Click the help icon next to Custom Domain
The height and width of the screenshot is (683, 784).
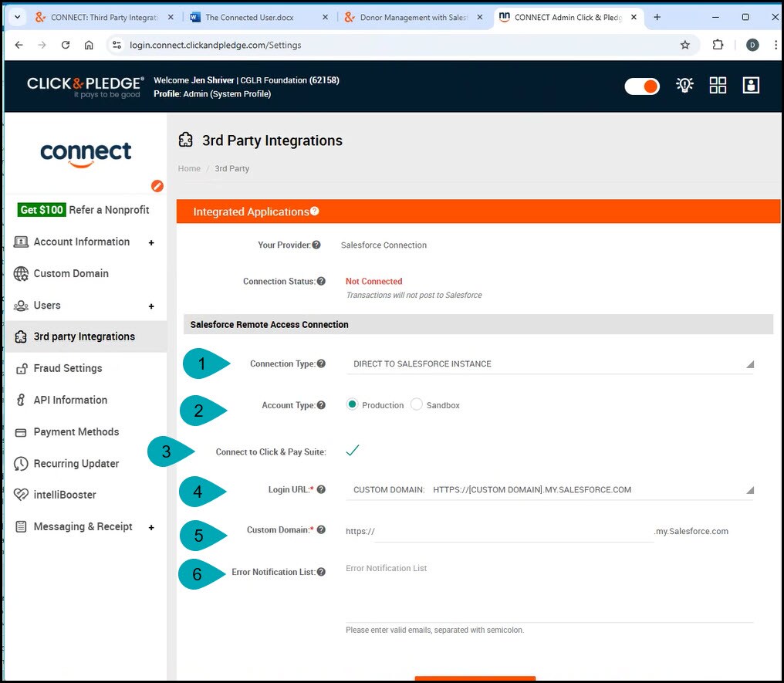click(x=321, y=529)
